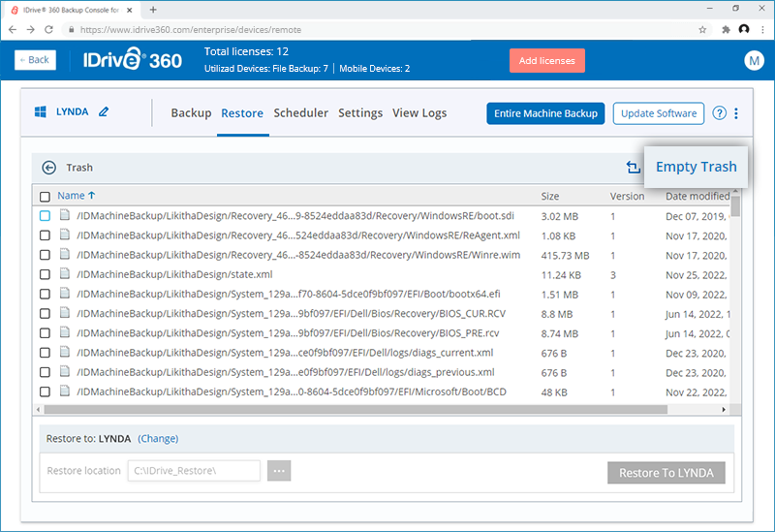Click the Back button in the header

[x=35, y=60]
